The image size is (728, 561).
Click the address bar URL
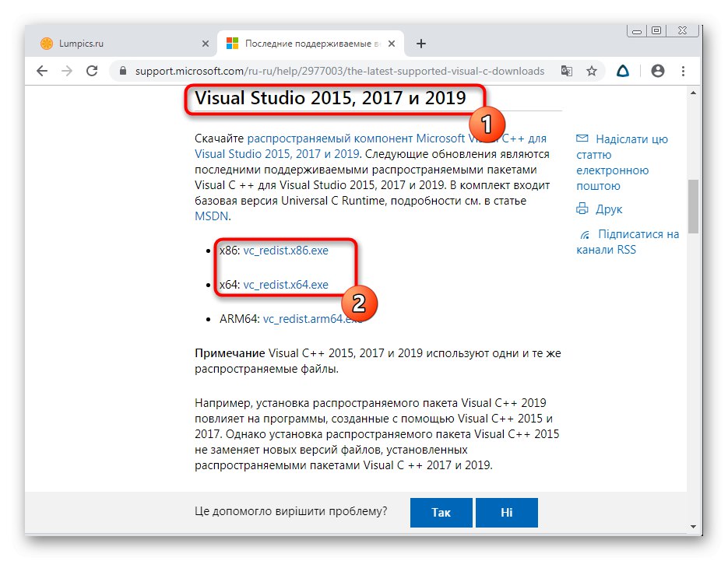[x=339, y=71]
